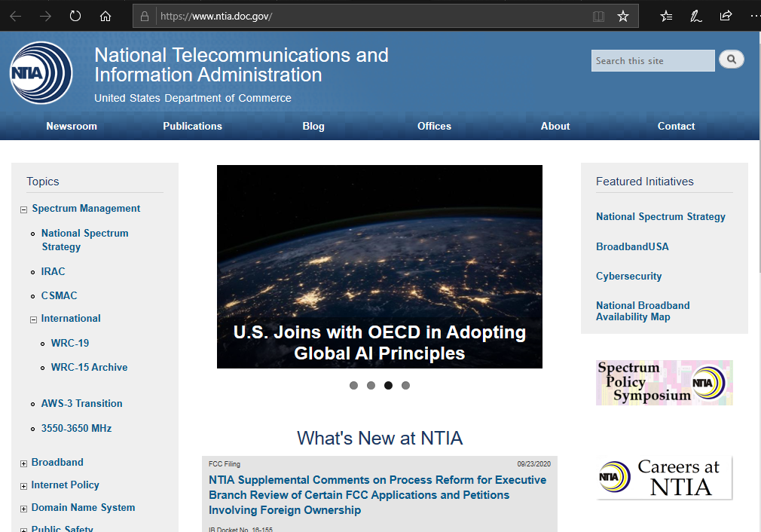Open National Spectrum Strategy in Topics

click(x=85, y=240)
